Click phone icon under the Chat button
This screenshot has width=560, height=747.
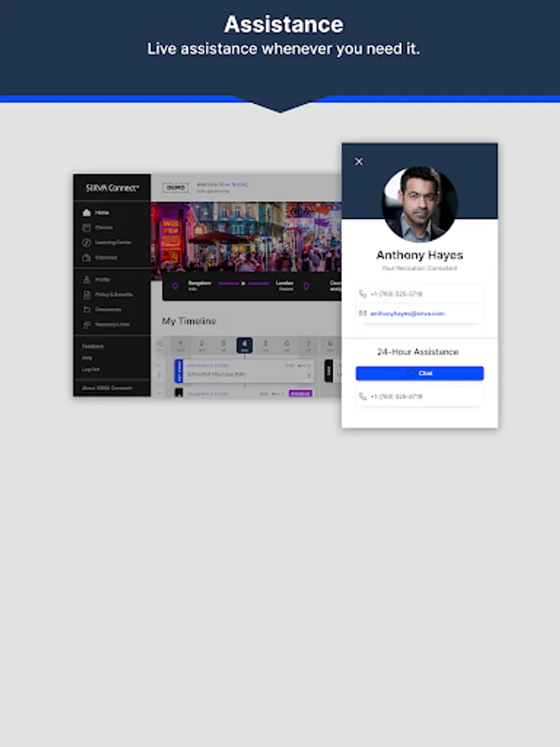click(x=363, y=397)
